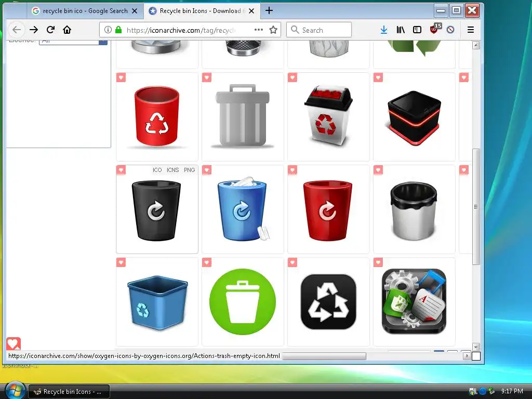Image resolution: width=532 pixels, height=399 pixels.
Task: Favorite the green circle trash icon
Action: point(207,262)
